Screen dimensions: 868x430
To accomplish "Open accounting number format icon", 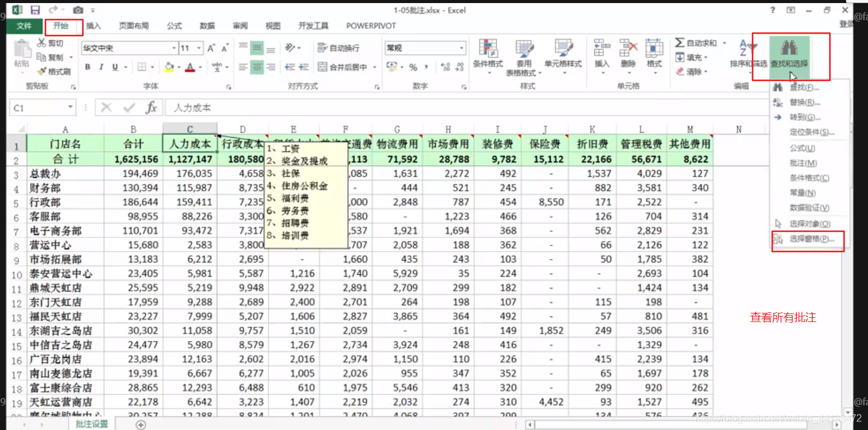I will pyautogui.click(x=391, y=67).
